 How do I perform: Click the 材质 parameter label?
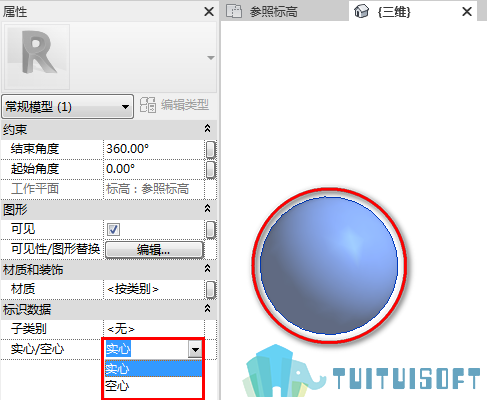(x=23, y=289)
